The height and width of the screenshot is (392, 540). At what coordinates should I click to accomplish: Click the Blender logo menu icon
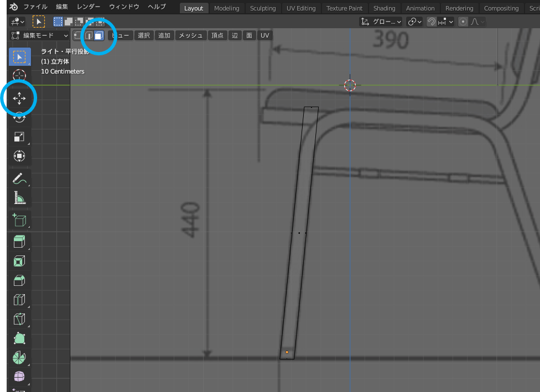(14, 7)
